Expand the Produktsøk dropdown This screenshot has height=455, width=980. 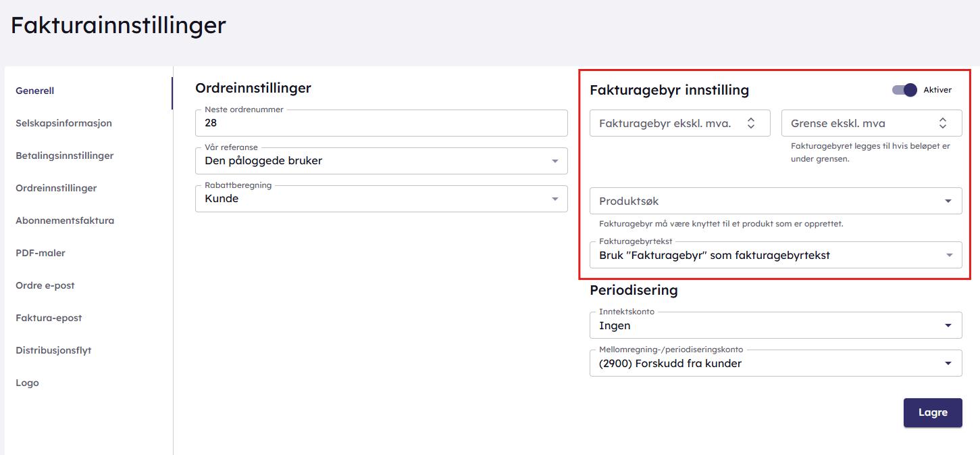(x=948, y=201)
